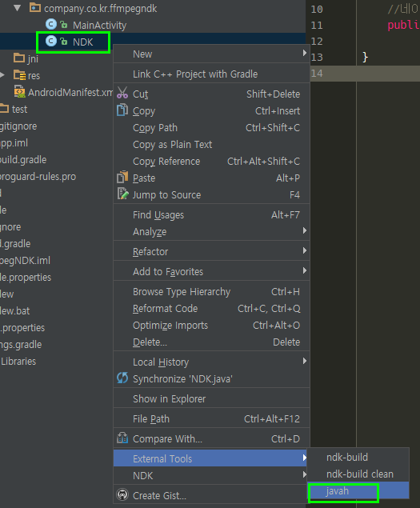
Task: Select ngs.gradle file
Action: click(21, 344)
